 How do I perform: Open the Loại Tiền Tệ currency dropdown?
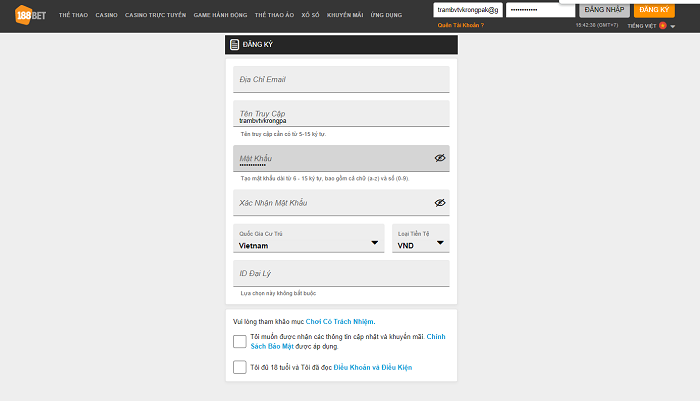pyautogui.click(x=441, y=243)
